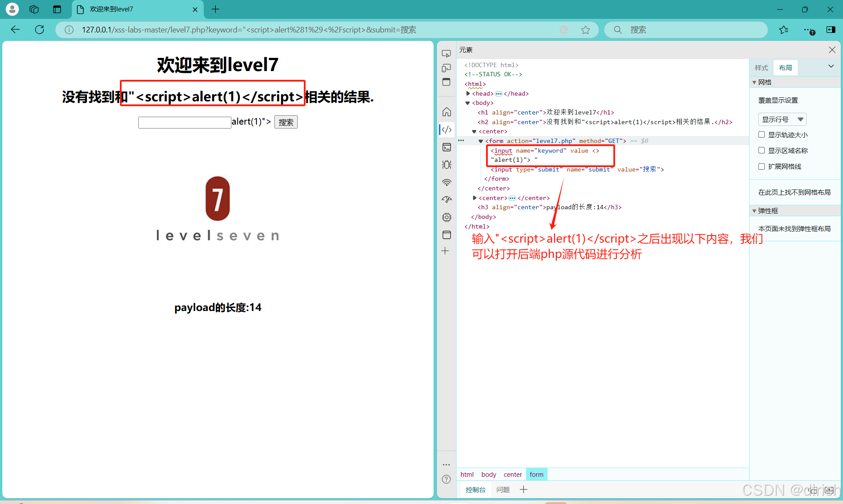Switch to the 样式 tab
The height and width of the screenshot is (504, 843).
761,68
